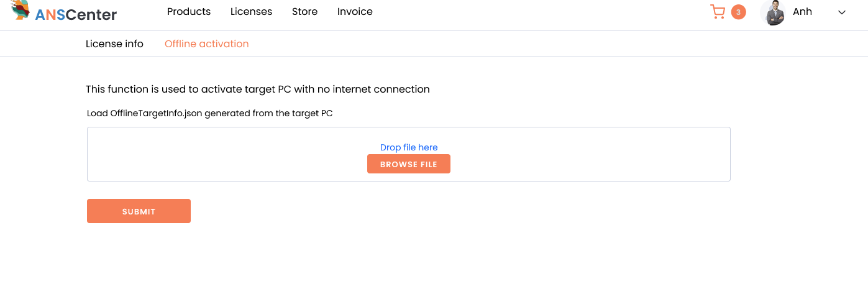The image size is (868, 294).
Task: Expand the account dropdown chevron
Action: pos(842,12)
